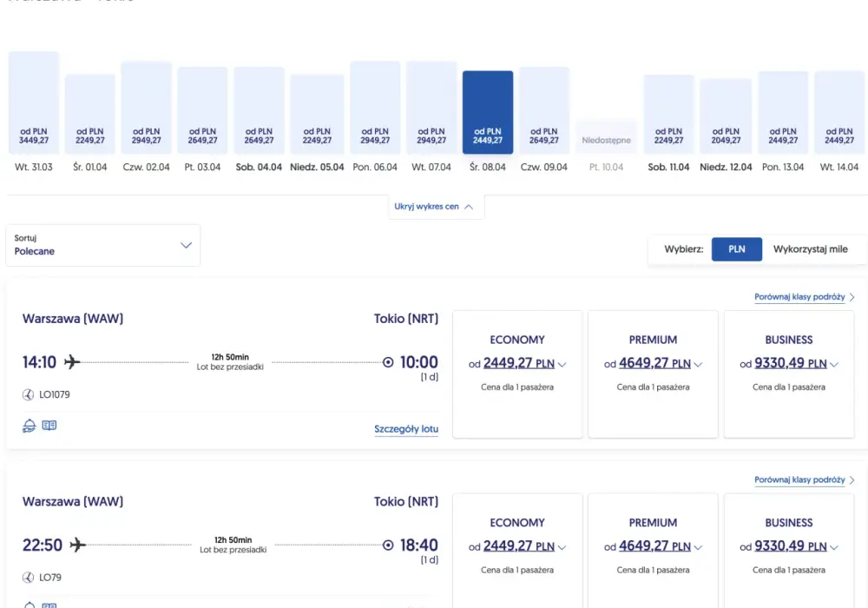This screenshot has width=868, height=608.
Task: Select date Wt. 14.04 price bar
Action: tap(839, 112)
